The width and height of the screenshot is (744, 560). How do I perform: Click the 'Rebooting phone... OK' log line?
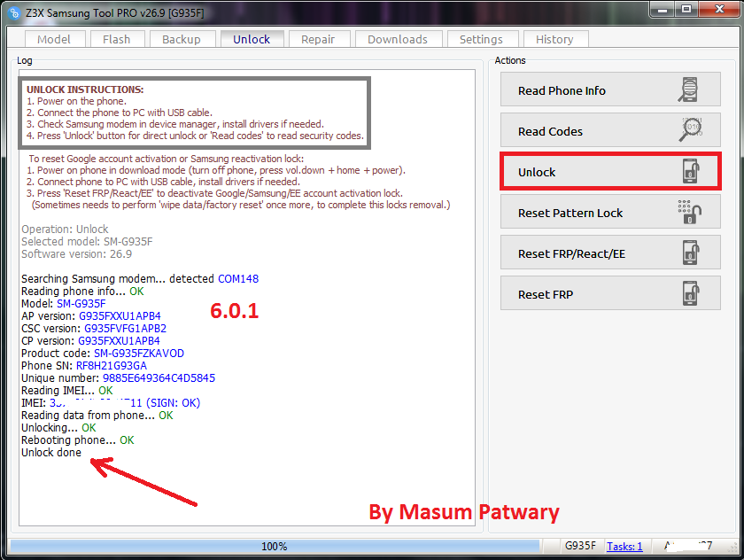pyautogui.click(x=78, y=439)
